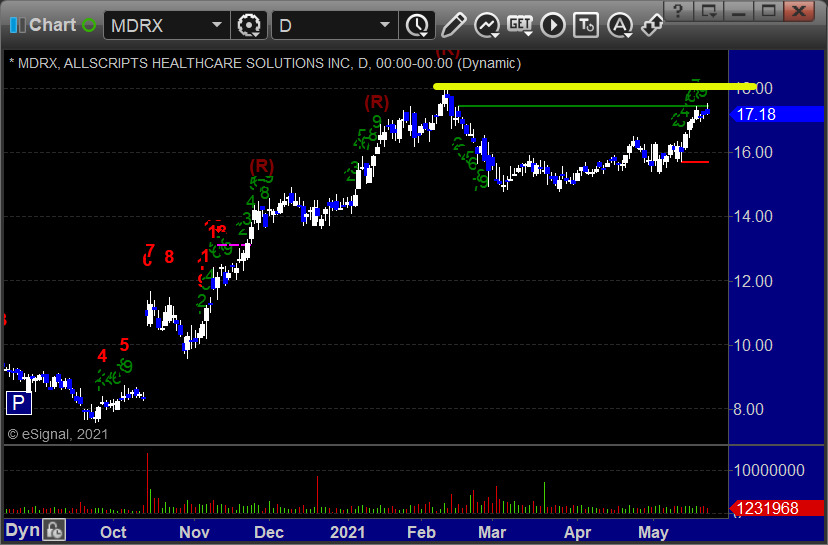Select the short red line below May candles
The image size is (828, 545).
click(x=695, y=162)
